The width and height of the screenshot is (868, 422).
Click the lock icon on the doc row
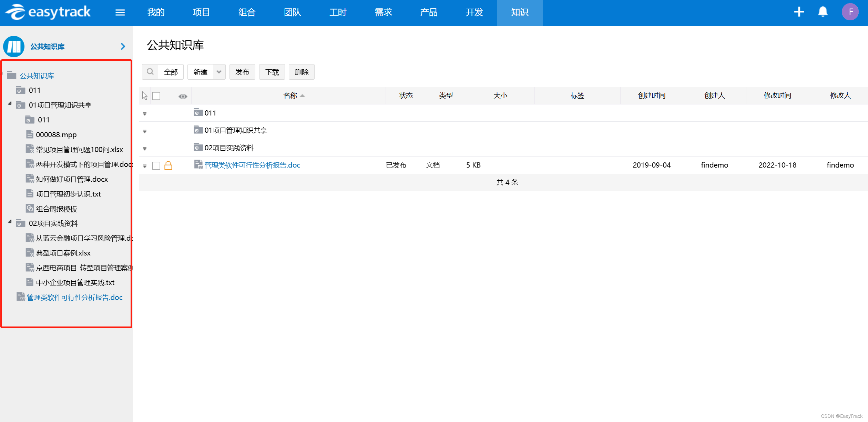click(x=168, y=165)
